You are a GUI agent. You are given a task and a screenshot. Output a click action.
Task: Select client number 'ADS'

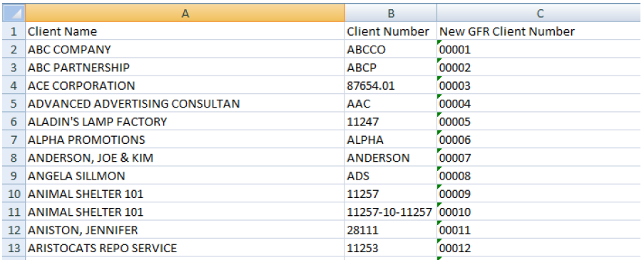tap(391, 175)
